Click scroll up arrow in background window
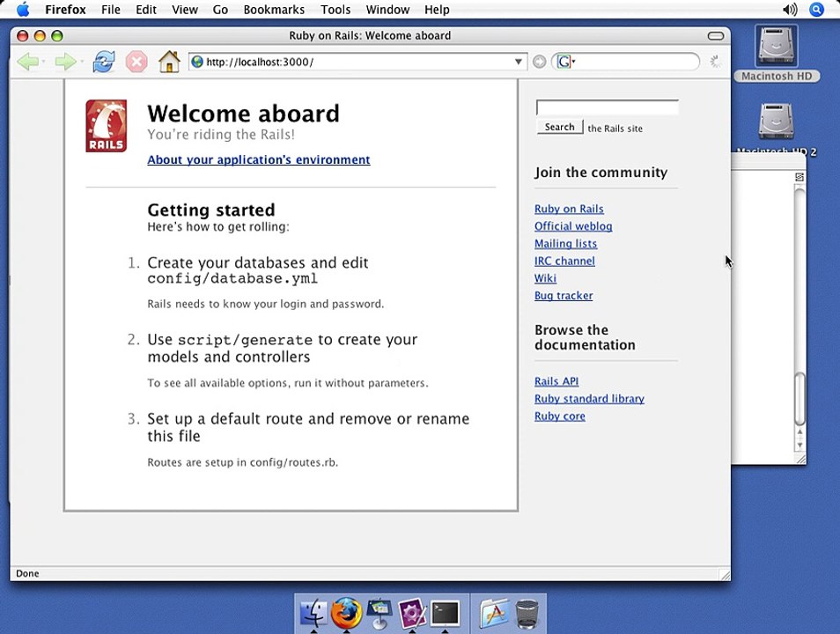This screenshot has height=634, width=840. (799, 432)
